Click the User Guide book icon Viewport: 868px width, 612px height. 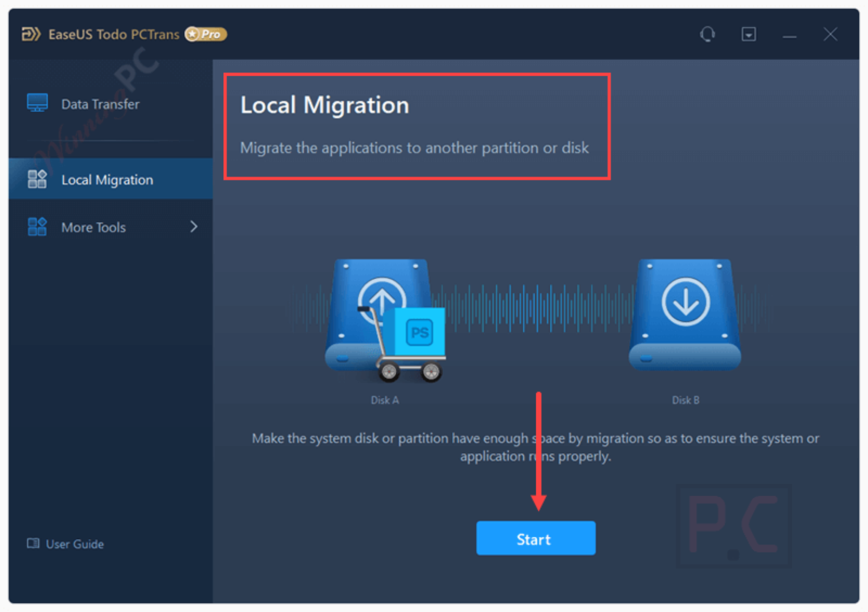pyautogui.click(x=33, y=543)
